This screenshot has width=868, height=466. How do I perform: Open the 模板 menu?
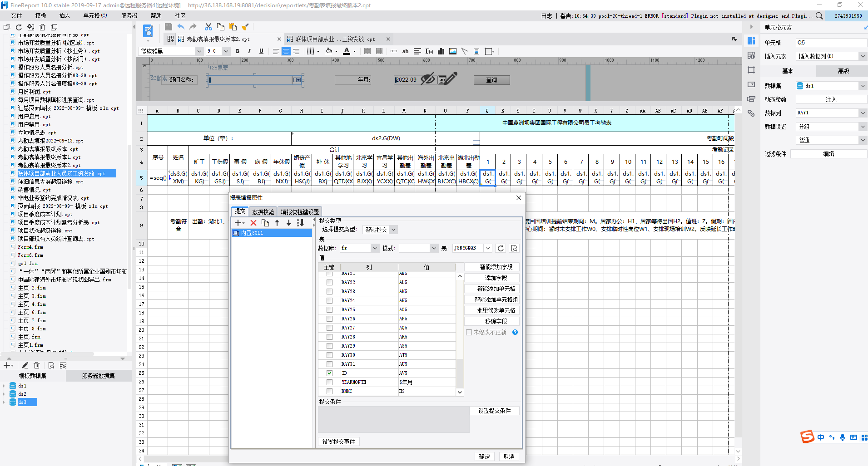[41, 15]
